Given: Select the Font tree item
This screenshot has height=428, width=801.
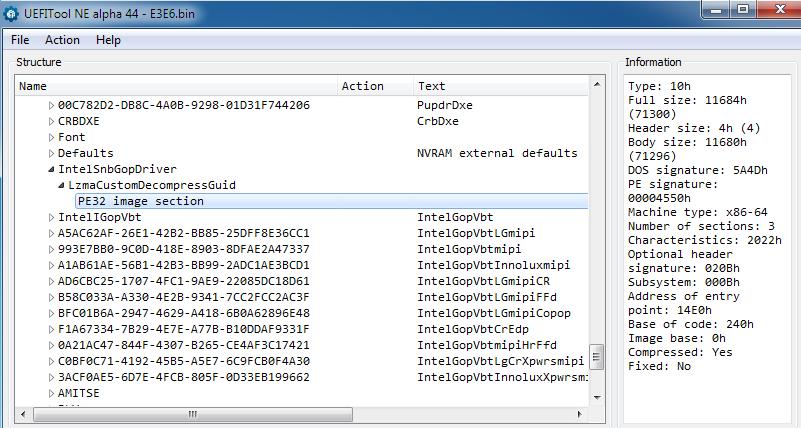Looking at the screenshot, I should pos(72,137).
